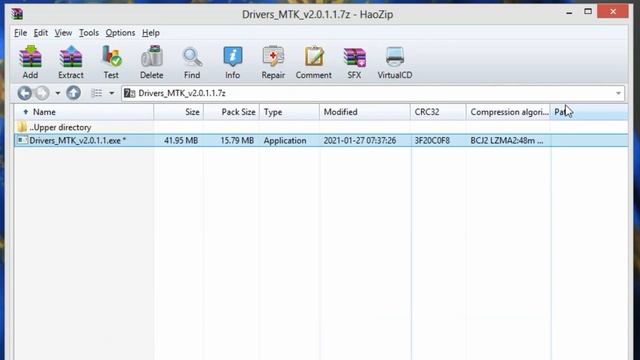The height and width of the screenshot is (360, 640).
Task: Open the Tools menu
Action: point(89,33)
